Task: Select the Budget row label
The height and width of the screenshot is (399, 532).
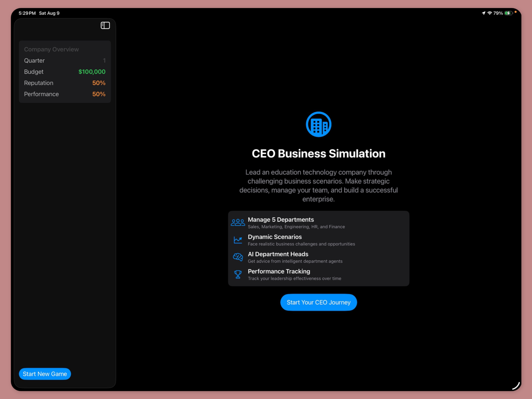Action: click(x=34, y=72)
